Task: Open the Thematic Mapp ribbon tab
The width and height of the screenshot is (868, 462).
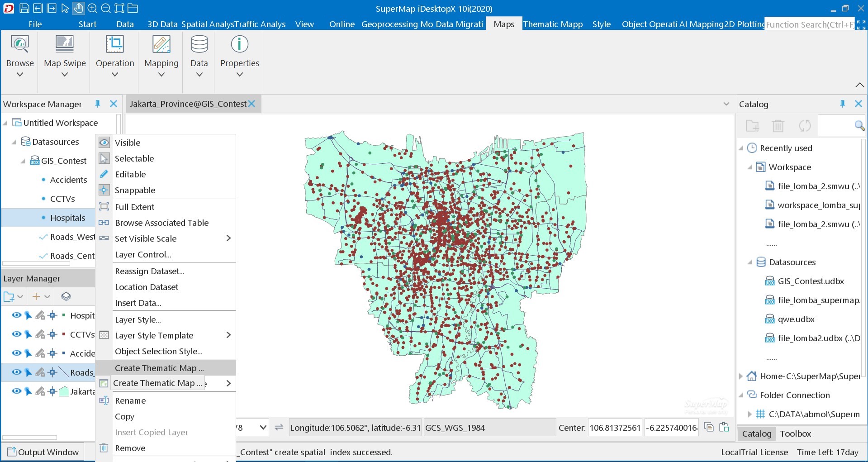Action: point(552,24)
